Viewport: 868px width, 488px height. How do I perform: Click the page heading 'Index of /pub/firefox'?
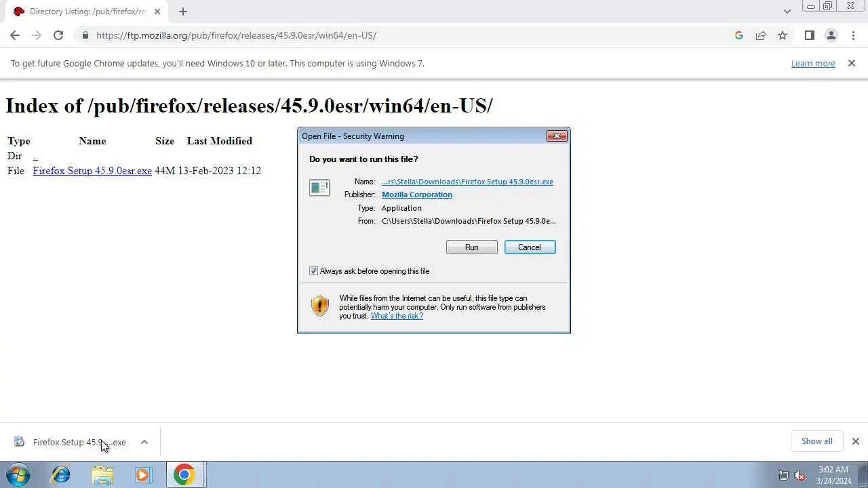(249, 106)
